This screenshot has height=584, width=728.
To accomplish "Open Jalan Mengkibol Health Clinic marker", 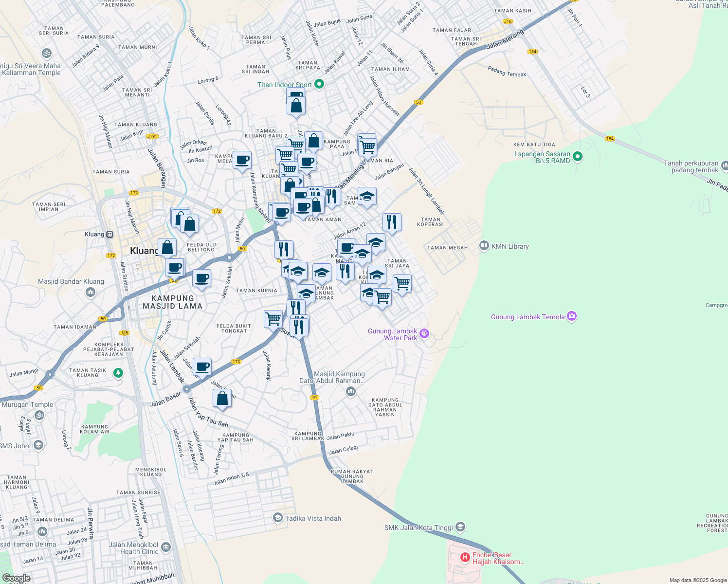I will pyautogui.click(x=166, y=547).
